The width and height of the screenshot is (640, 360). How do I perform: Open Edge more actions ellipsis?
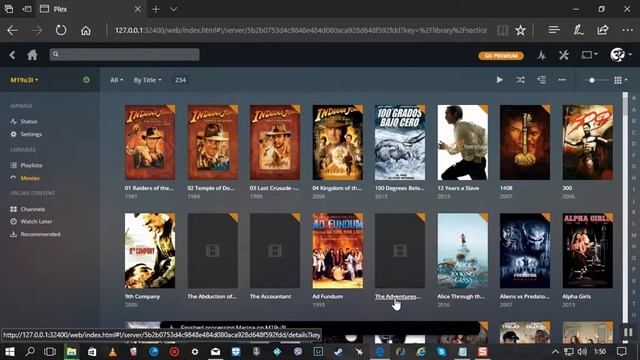(627, 30)
